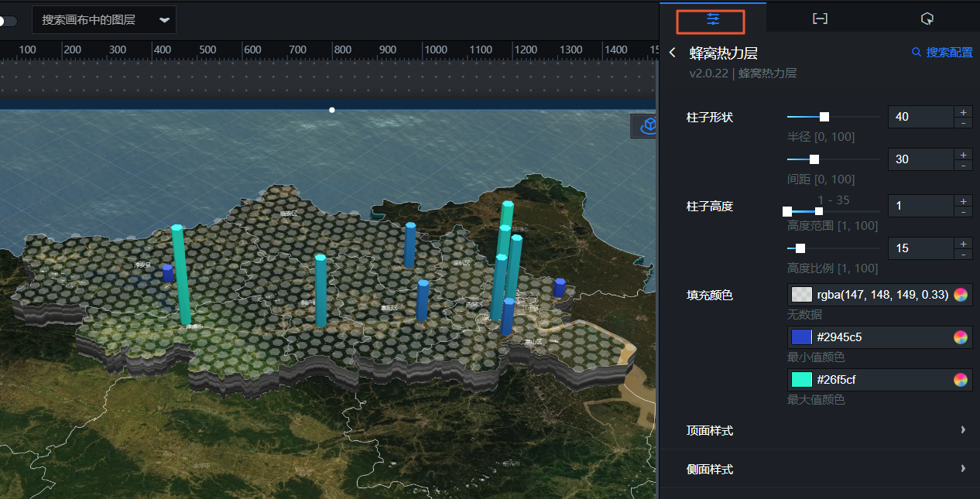
Task: Focus the radius input showing 40
Action: tap(920, 117)
